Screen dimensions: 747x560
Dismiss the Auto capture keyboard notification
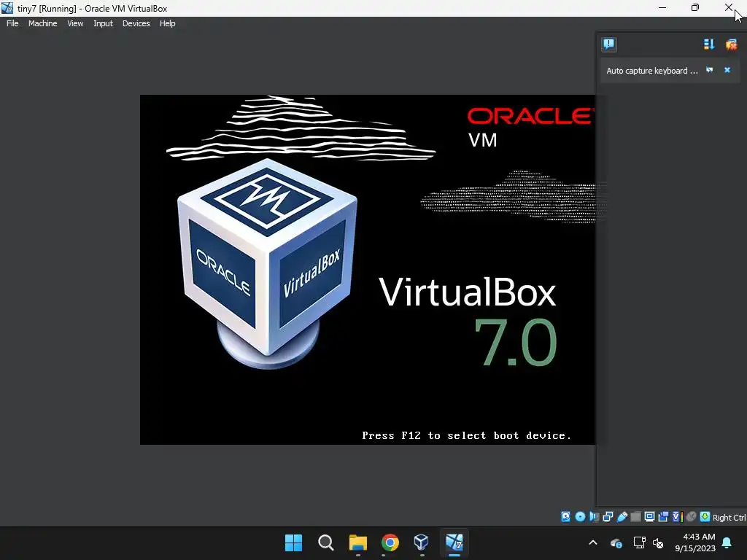[727, 70]
